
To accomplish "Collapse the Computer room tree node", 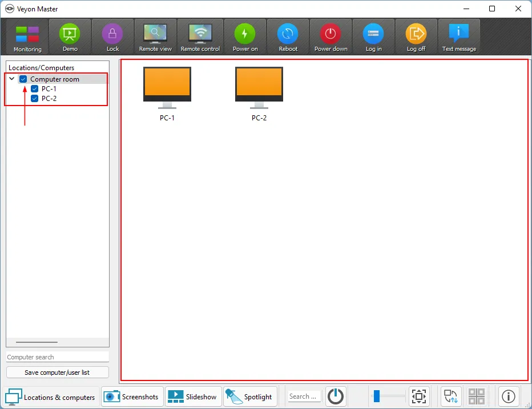I will click(x=12, y=79).
